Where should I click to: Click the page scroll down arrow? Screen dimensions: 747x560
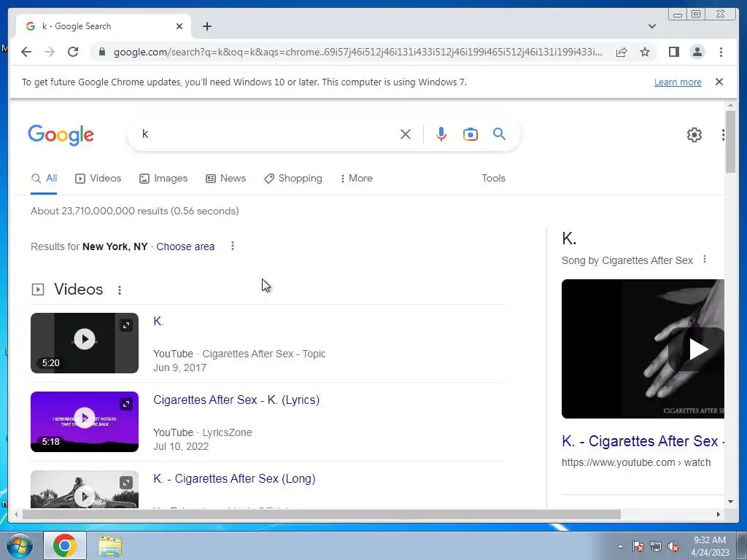point(730,502)
